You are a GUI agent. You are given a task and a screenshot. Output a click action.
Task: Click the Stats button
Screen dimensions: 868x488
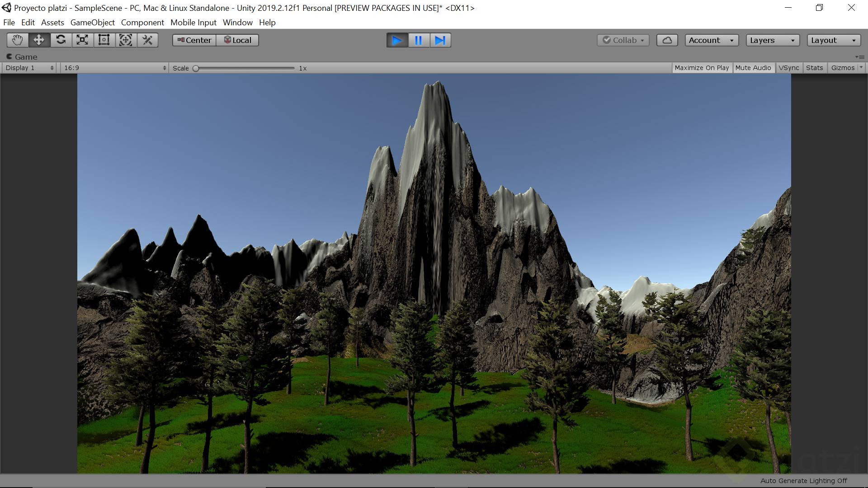click(x=814, y=68)
